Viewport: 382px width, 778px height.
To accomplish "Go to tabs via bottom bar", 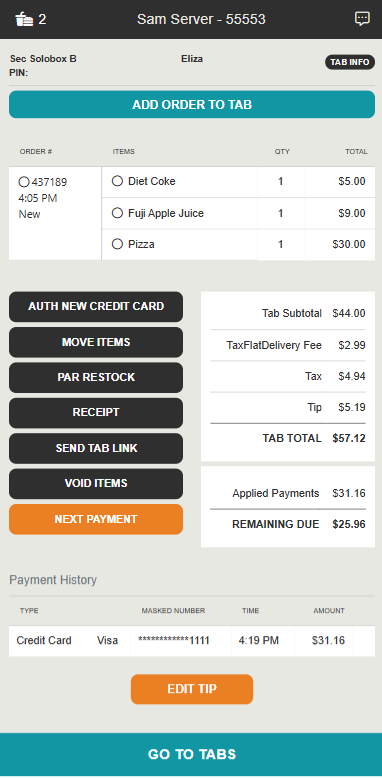I will tap(191, 755).
